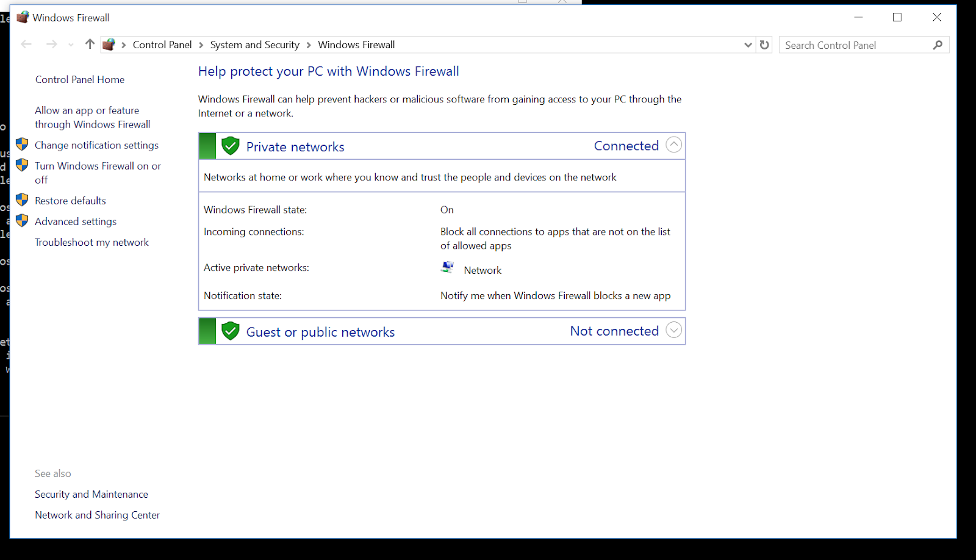This screenshot has height=560, width=976.
Task: Click the 'Notification state:' label
Action: (x=243, y=296)
